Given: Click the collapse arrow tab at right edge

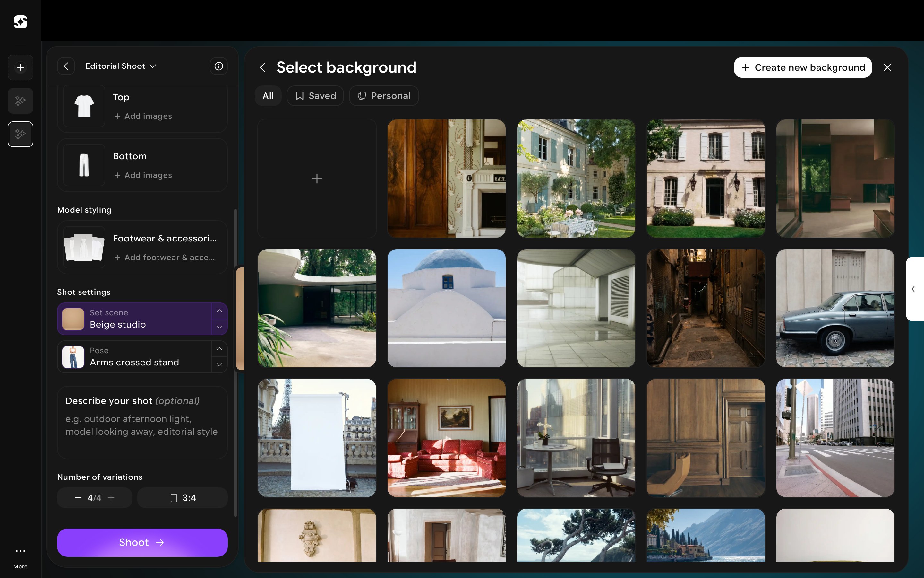Looking at the screenshot, I should 915,289.
